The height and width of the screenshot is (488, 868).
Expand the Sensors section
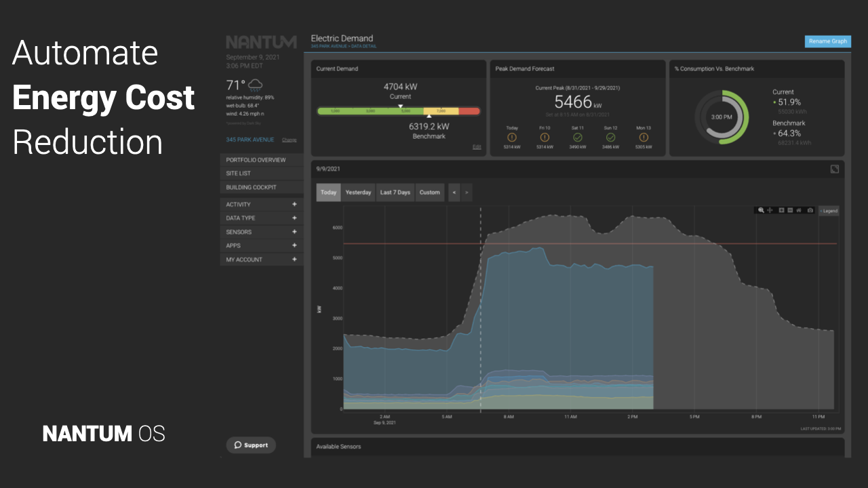[262, 232]
